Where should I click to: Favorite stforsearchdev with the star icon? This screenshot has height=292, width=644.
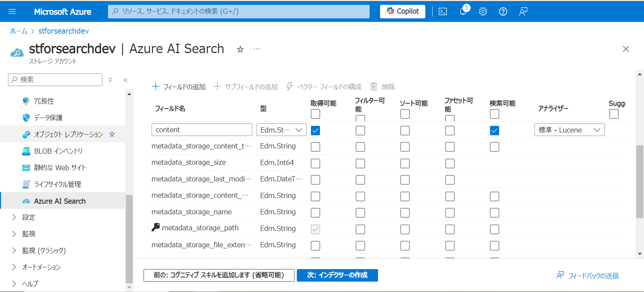(x=240, y=49)
